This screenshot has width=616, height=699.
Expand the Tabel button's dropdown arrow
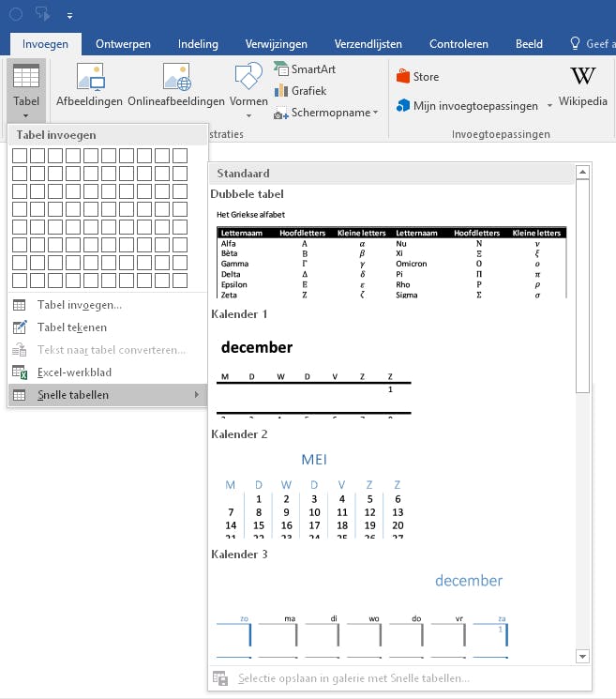[x=26, y=116]
